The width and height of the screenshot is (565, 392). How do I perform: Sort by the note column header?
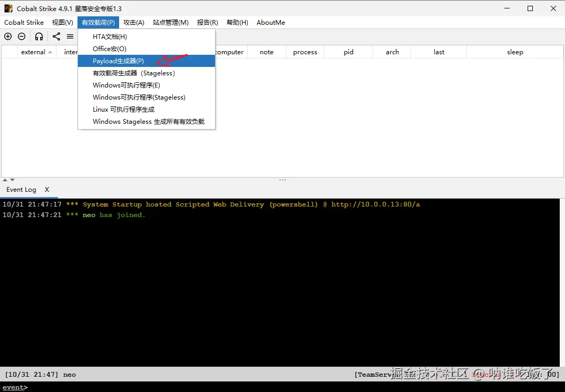pos(267,52)
